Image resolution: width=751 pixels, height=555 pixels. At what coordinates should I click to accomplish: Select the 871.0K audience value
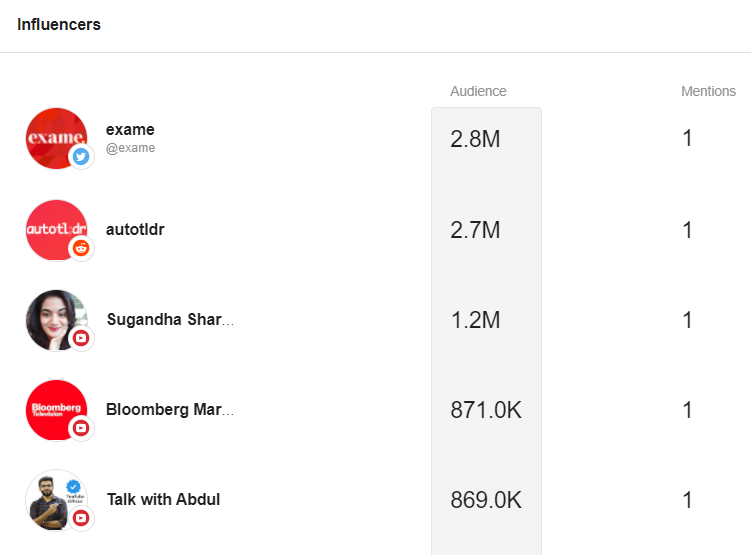[486, 410]
